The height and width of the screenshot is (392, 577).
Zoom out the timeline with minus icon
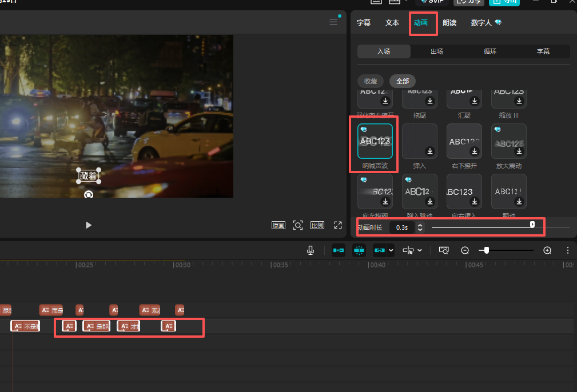(465, 250)
